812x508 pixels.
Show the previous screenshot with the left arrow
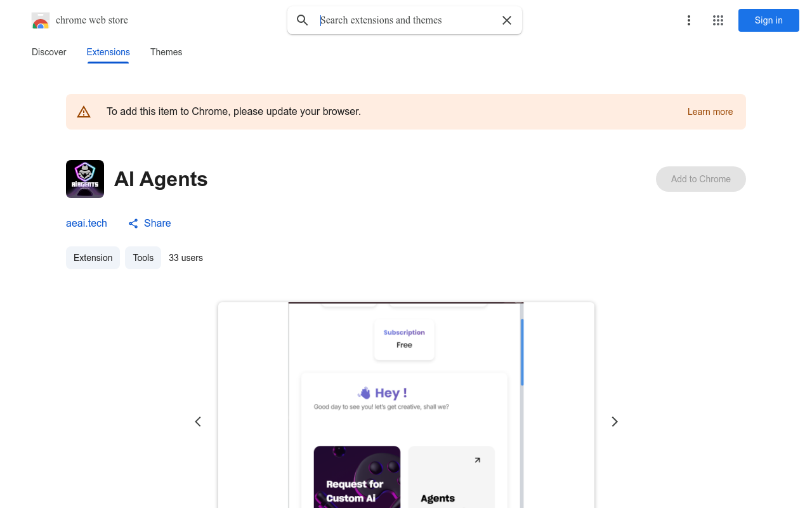tap(198, 422)
